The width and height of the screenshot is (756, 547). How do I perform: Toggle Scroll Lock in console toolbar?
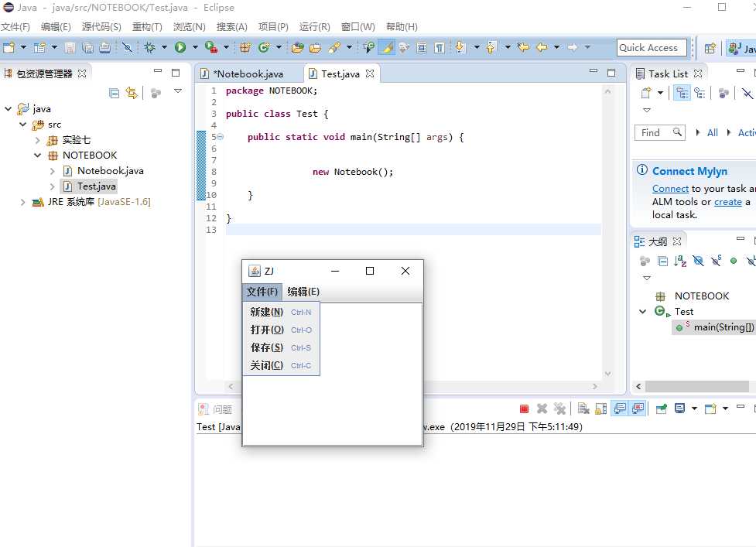click(600, 409)
